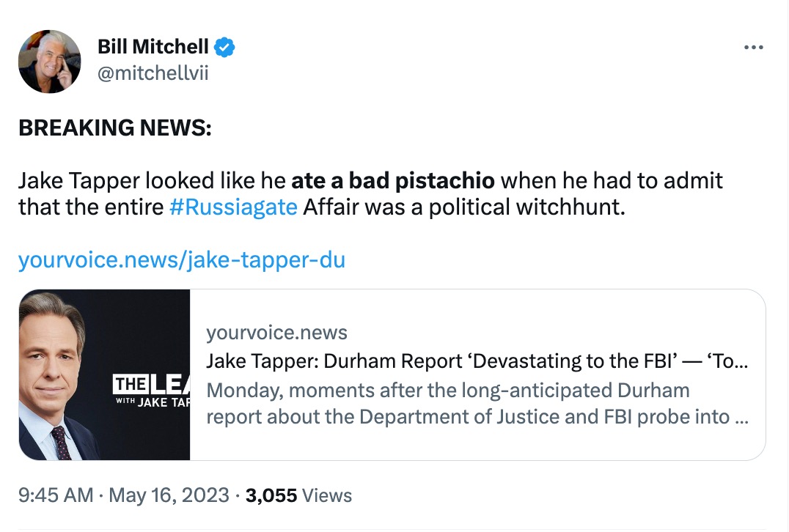789x532 pixels.
Task: Click Bill Mitchell's profile avatar
Action: tap(49, 62)
